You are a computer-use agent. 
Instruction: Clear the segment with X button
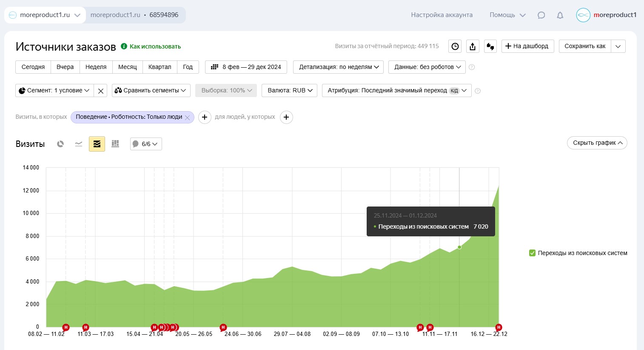pos(100,91)
